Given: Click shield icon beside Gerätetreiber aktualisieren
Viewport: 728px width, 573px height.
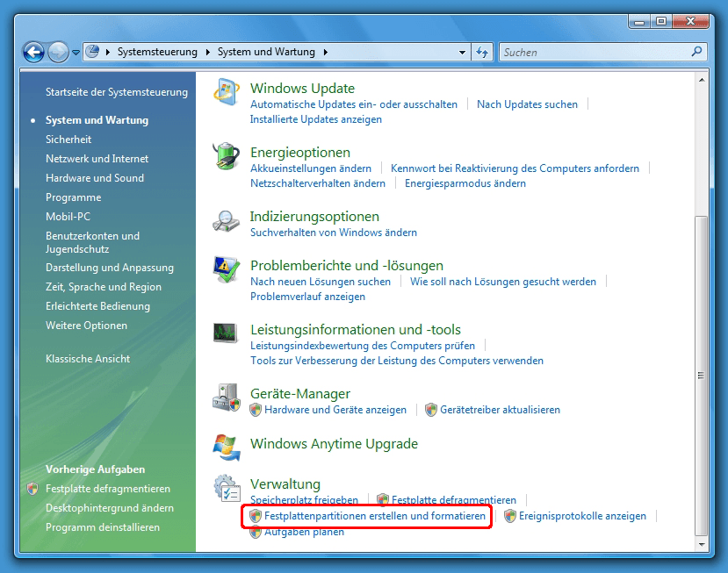Looking at the screenshot, I should point(431,410).
